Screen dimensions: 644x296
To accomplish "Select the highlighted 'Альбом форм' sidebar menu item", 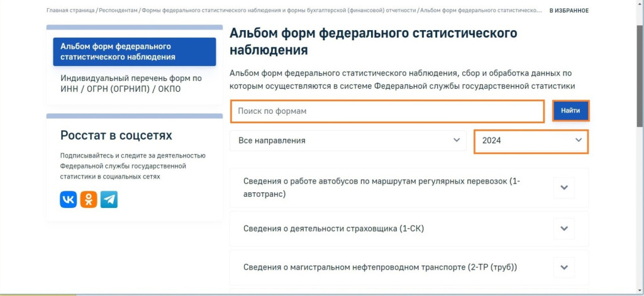I will point(134,52).
